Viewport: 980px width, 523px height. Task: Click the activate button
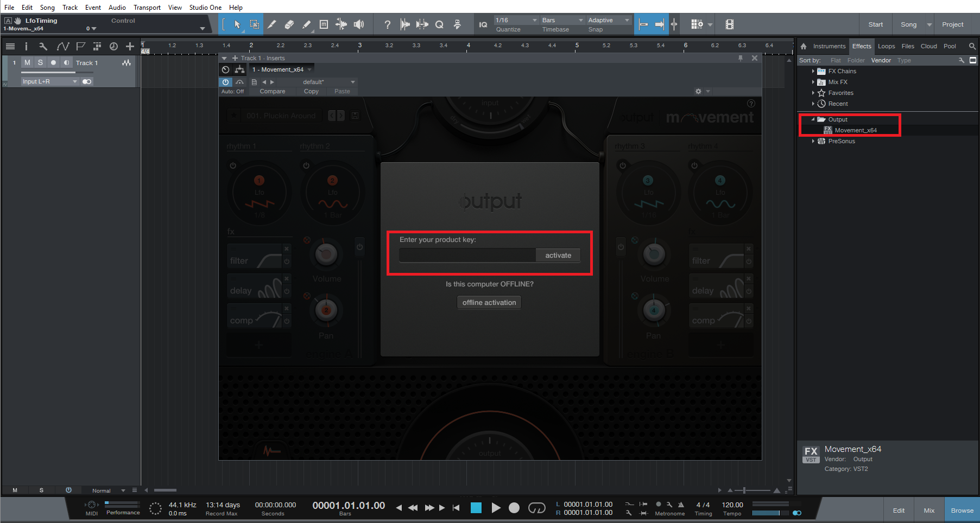click(558, 256)
